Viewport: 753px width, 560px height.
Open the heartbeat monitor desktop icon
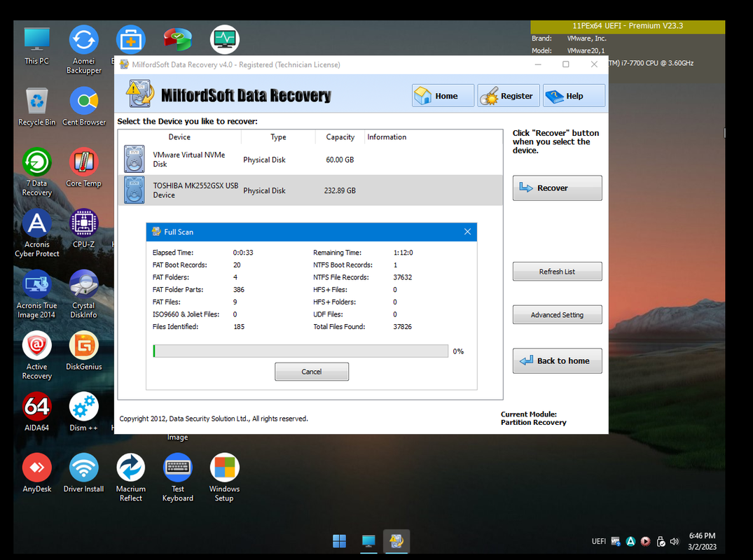click(224, 39)
